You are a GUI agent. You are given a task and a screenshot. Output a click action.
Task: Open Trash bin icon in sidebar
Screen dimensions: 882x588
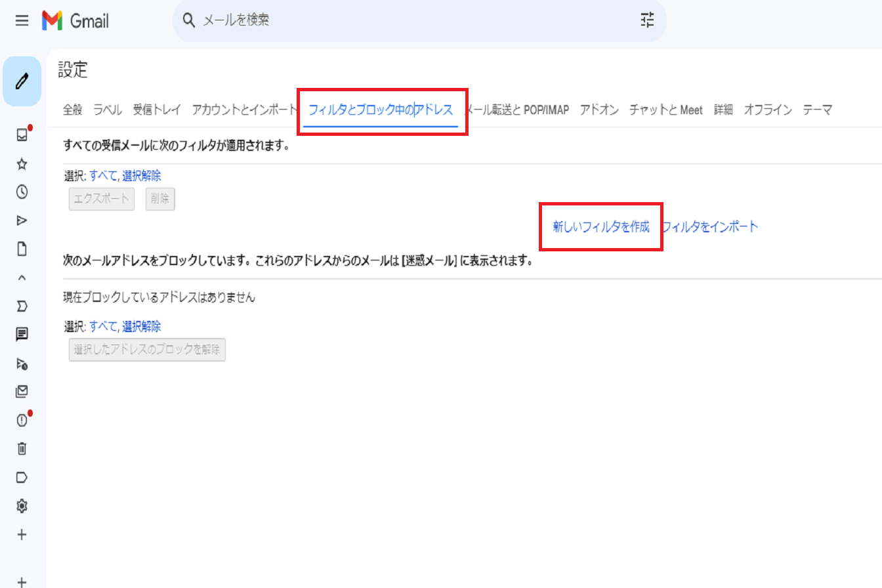22,449
